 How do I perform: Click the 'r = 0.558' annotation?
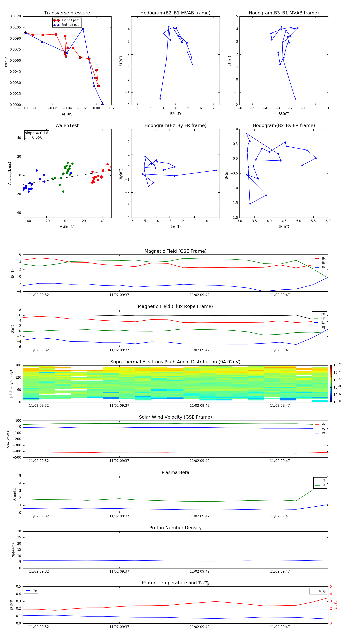coord(34,137)
